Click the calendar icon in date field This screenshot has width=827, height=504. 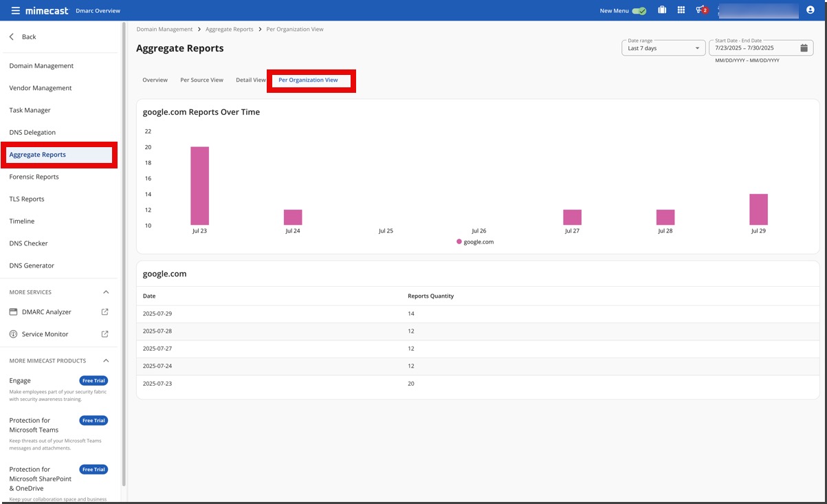[804, 48]
